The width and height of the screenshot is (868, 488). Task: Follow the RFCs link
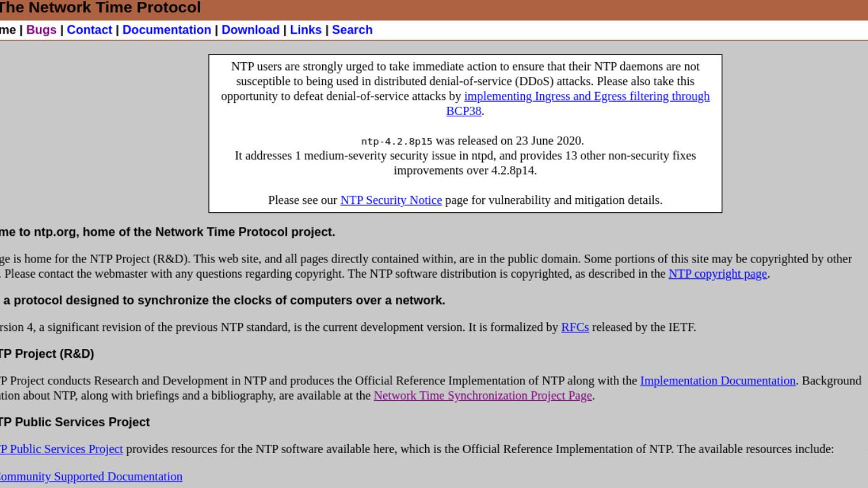575,328
